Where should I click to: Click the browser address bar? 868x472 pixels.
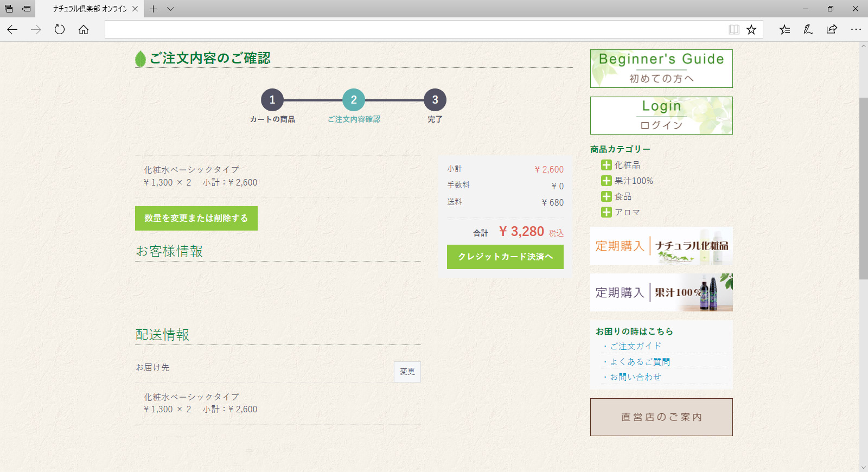pos(412,29)
